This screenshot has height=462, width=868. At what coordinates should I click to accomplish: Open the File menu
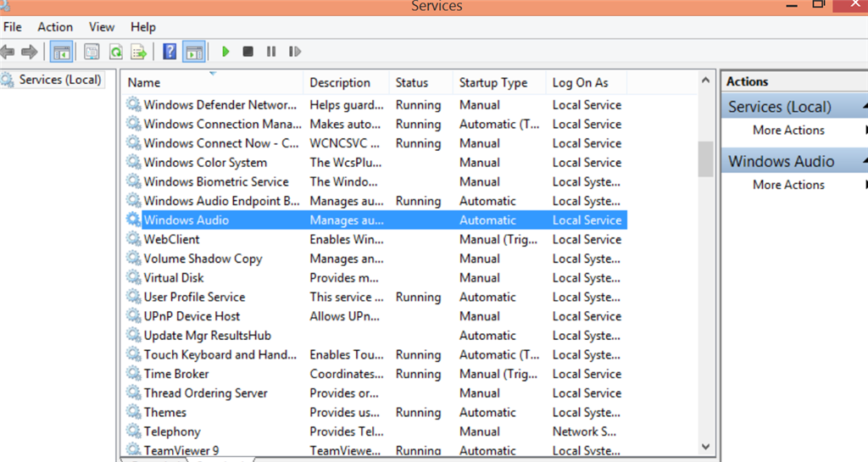12,27
